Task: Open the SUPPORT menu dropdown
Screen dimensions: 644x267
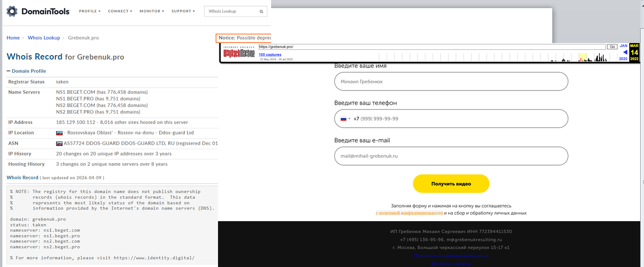Action: point(183,11)
